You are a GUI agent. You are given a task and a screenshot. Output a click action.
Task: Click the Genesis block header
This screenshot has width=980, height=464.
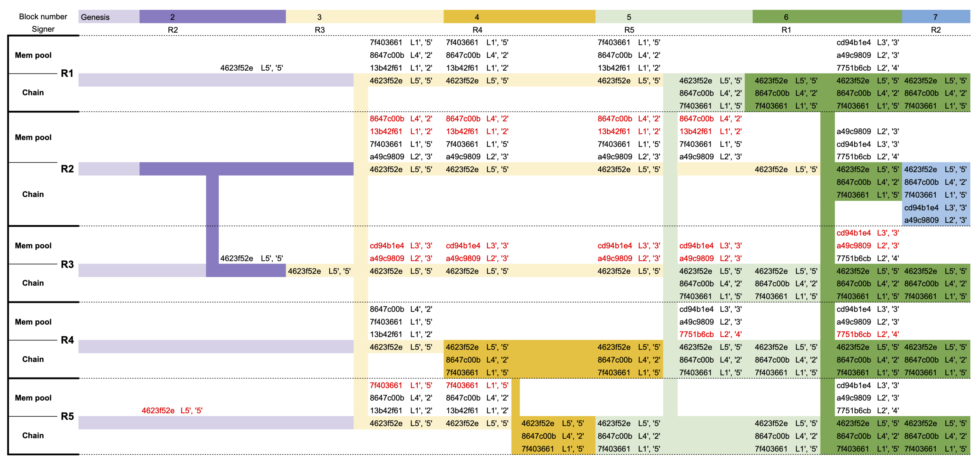[x=95, y=17]
